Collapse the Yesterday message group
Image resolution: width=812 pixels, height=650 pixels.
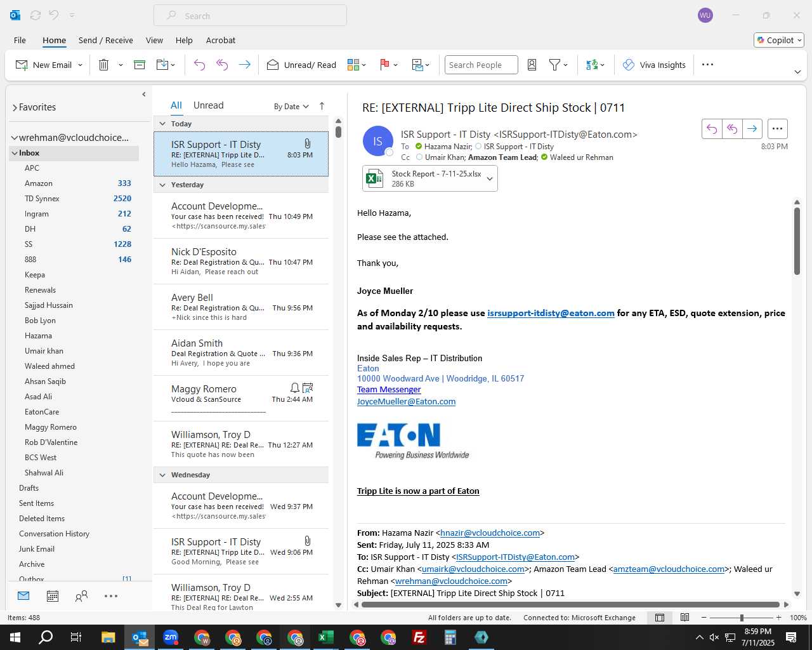(x=162, y=185)
